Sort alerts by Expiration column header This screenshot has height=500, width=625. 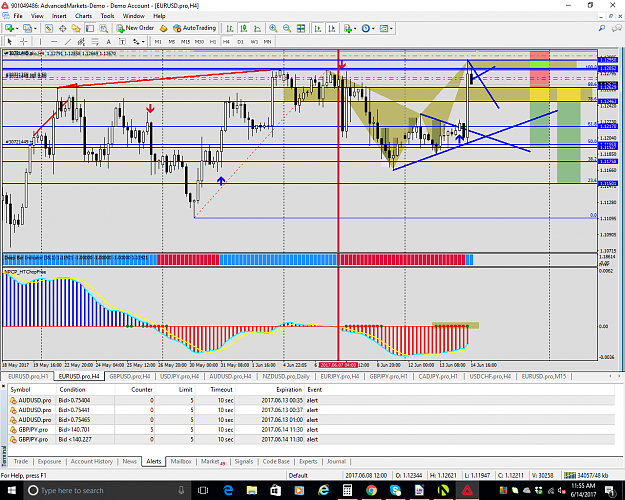point(289,390)
